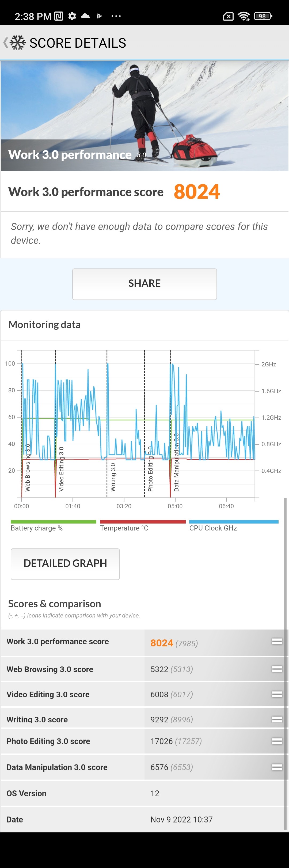This screenshot has height=868, width=289.
Task: Tap the back arrow beside the snowflake logo
Action: 5,43
